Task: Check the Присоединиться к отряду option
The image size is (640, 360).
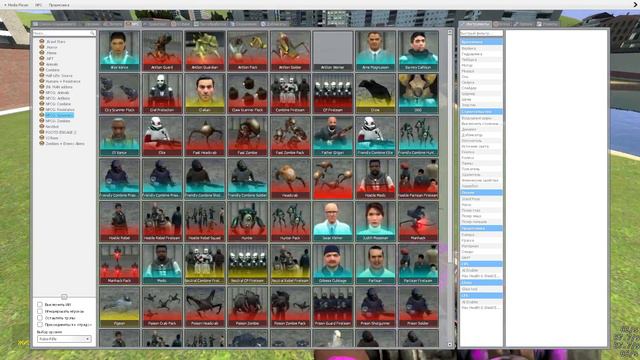Action: pos(40,324)
